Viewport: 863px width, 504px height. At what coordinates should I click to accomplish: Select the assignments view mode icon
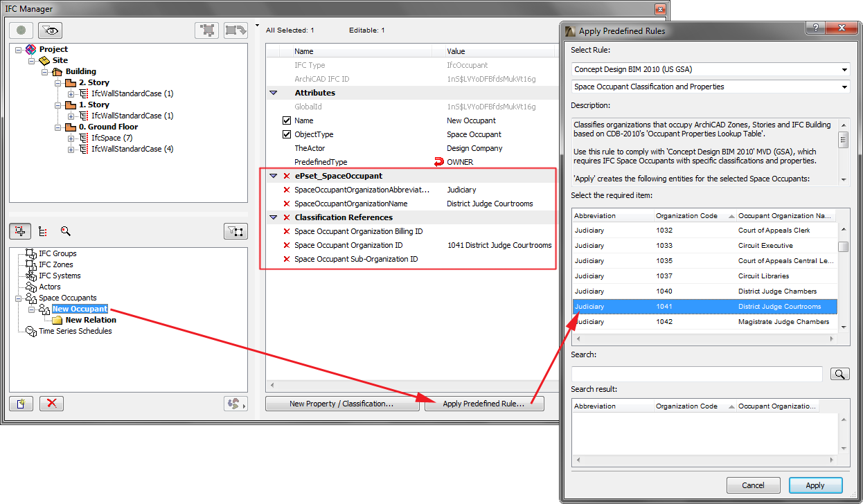coord(19,231)
